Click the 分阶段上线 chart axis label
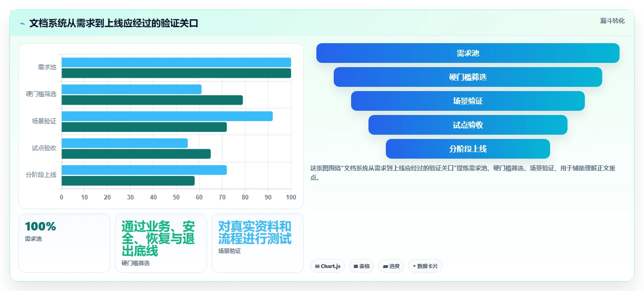 pos(41,175)
